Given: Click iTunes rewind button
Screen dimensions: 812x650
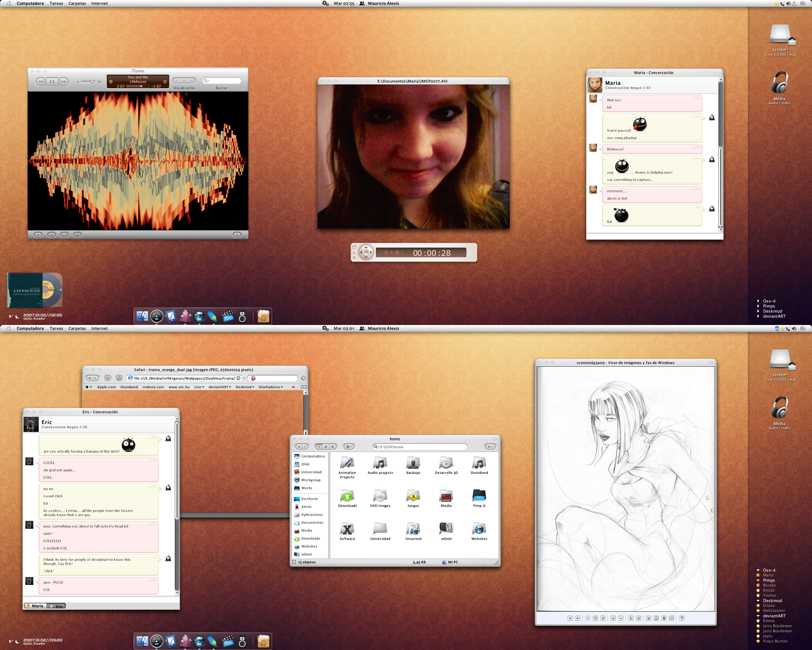Looking at the screenshot, I should (x=41, y=82).
